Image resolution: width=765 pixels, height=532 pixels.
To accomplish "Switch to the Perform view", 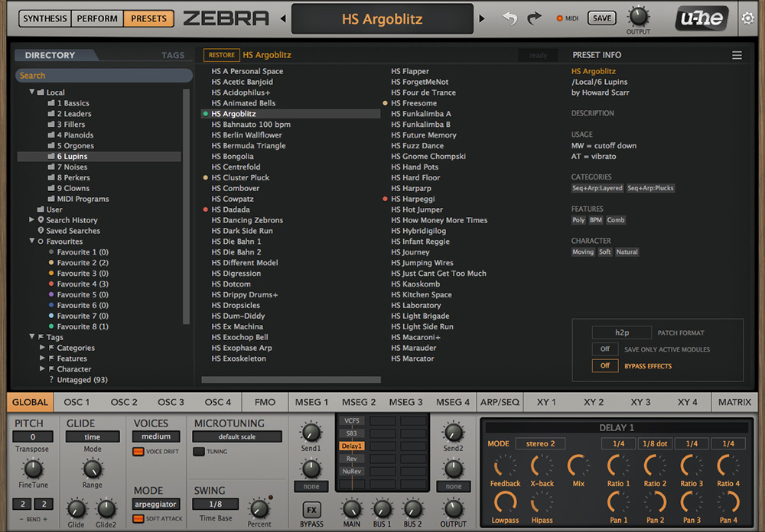I will point(97,18).
